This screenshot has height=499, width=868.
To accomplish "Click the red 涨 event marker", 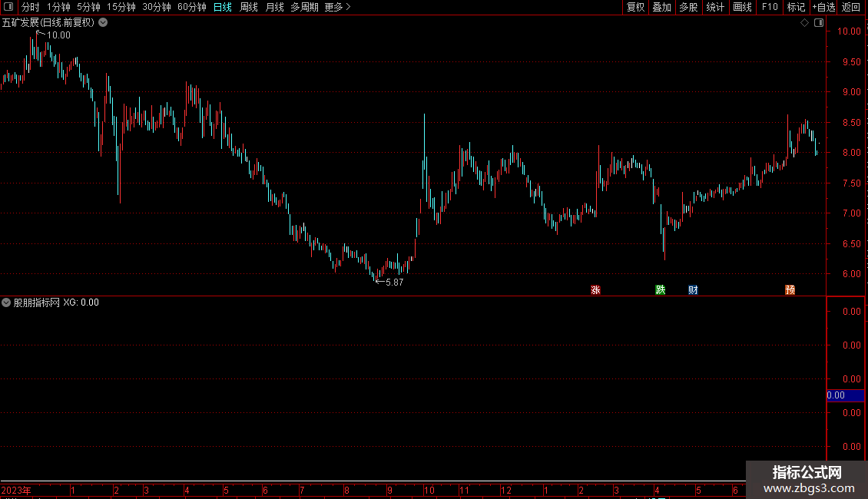I will click(x=595, y=290).
